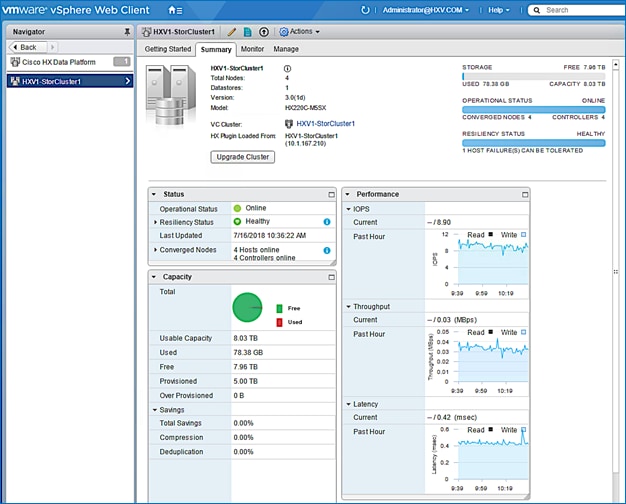Click the large storage cluster server image
The image size is (626, 504).
click(x=171, y=95)
